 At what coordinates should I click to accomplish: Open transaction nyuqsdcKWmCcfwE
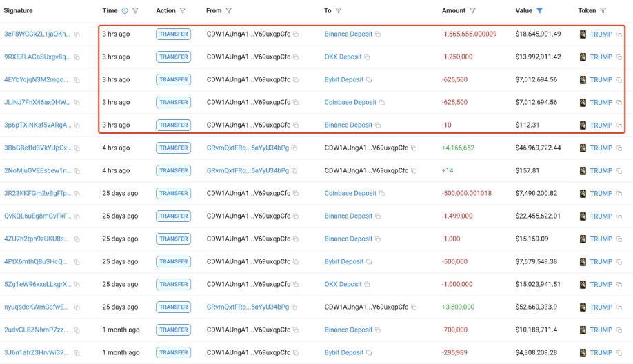[36, 307]
